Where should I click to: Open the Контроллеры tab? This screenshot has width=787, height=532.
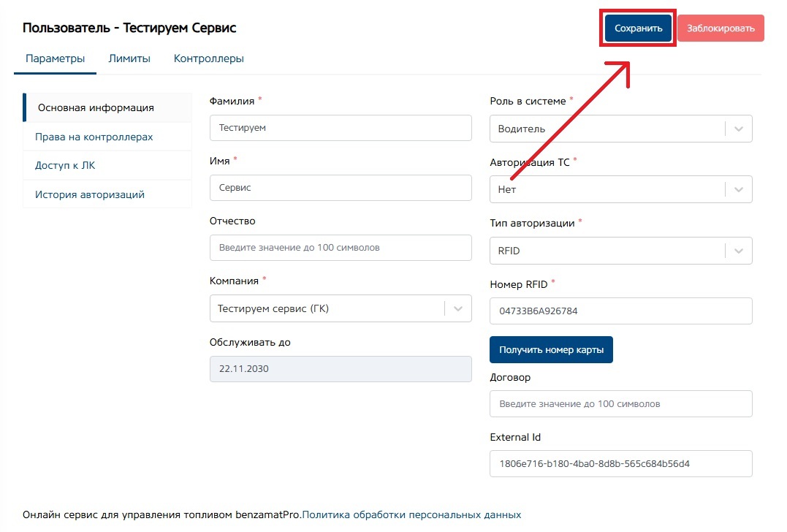tap(208, 58)
